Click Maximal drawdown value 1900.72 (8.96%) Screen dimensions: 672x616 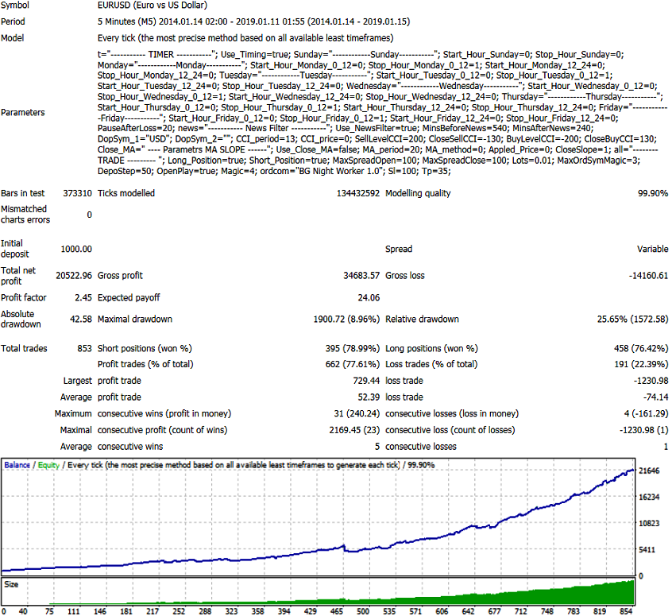coord(346,320)
